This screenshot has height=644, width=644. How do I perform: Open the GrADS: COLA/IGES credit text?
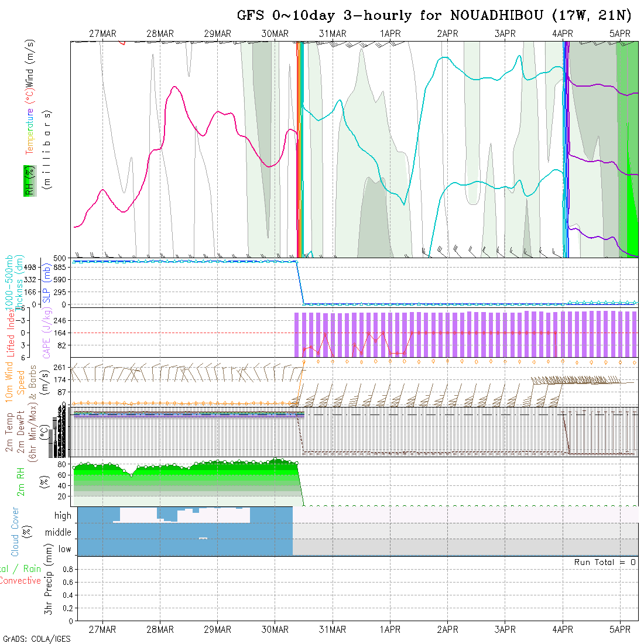pos(36,639)
